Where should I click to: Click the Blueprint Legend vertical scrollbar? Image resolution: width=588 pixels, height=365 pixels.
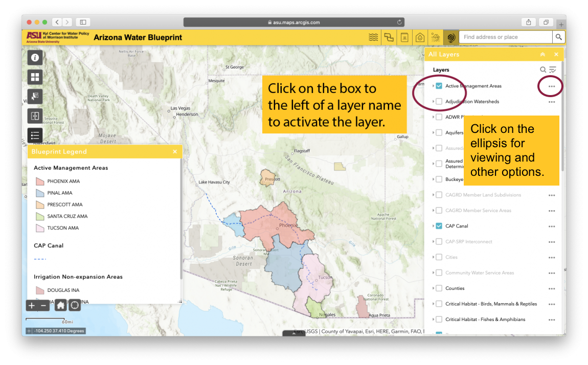(181, 219)
